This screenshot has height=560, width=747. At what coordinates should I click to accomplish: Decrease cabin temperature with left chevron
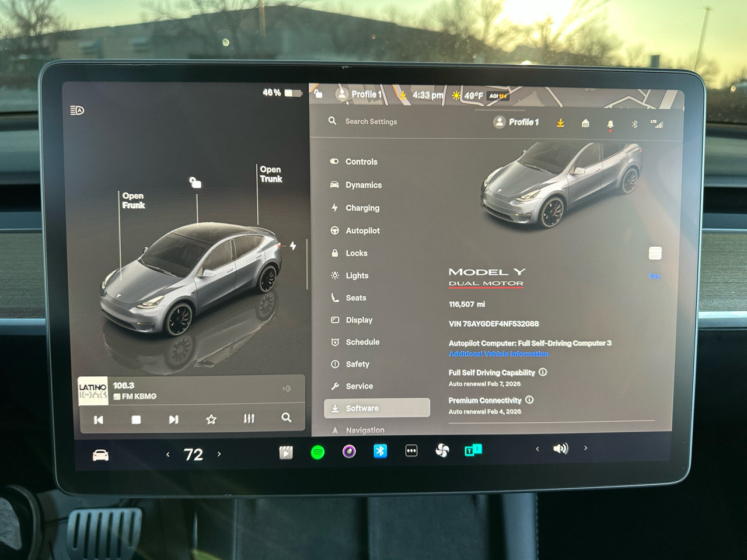pyautogui.click(x=168, y=454)
